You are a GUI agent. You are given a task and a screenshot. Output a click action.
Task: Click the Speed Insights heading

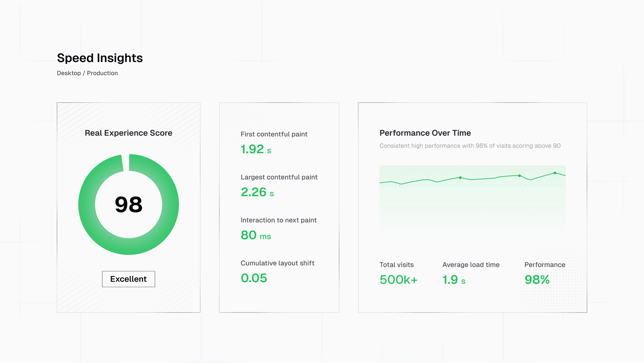(100, 58)
